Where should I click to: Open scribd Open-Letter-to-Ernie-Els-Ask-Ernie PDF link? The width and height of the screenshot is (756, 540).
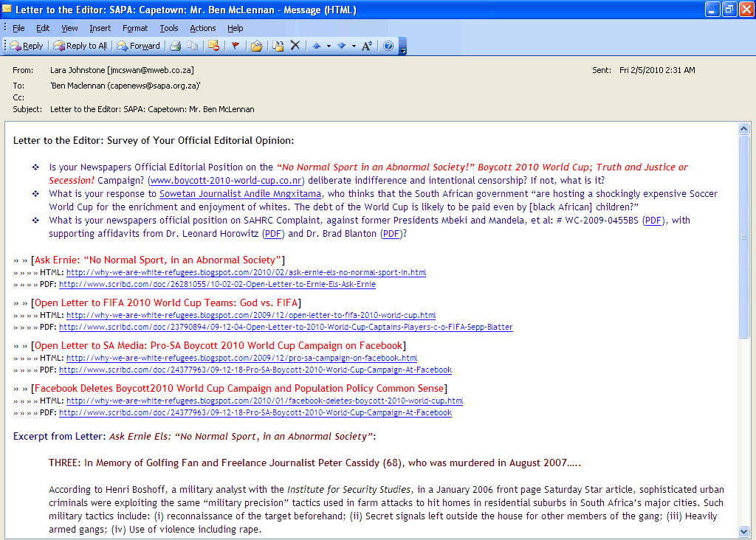pyautogui.click(x=218, y=284)
